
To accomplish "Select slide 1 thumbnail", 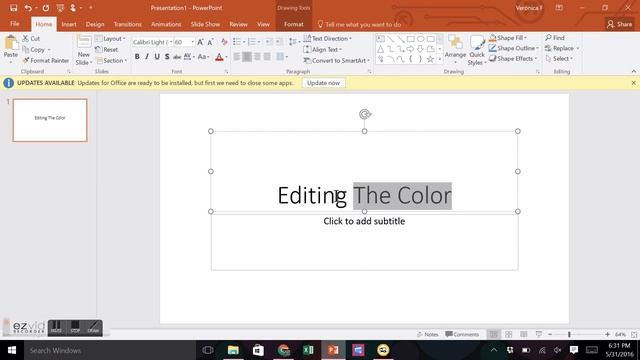I will 50,120.
